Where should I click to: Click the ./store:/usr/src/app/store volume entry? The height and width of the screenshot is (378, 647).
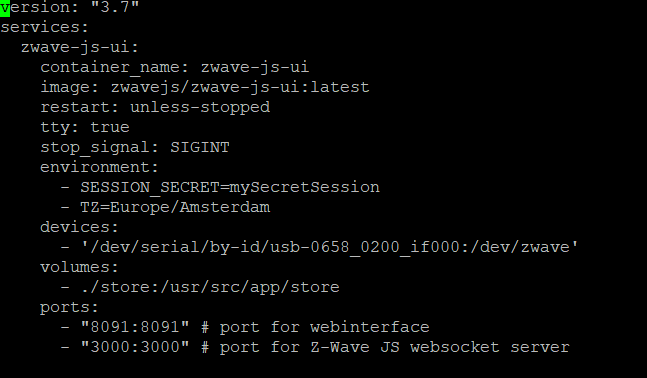pos(210,287)
